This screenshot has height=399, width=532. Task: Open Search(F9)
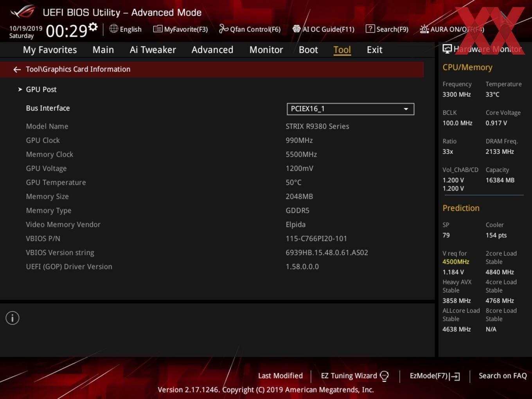pos(392,29)
